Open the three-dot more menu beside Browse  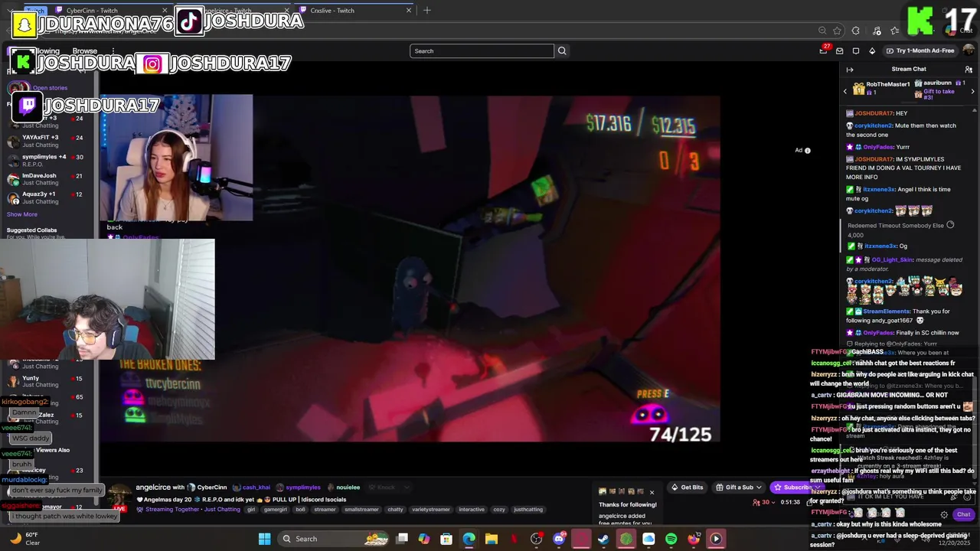(113, 51)
